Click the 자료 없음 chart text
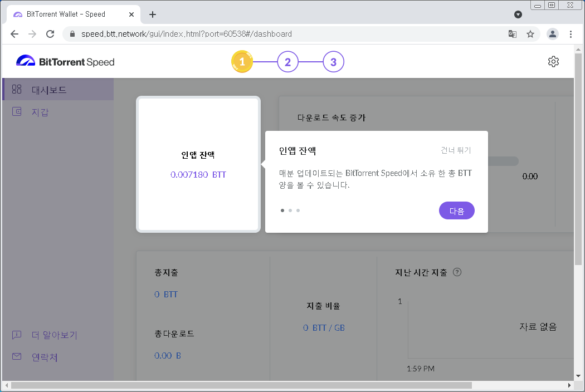585x392 pixels. (x=538, y=327)
